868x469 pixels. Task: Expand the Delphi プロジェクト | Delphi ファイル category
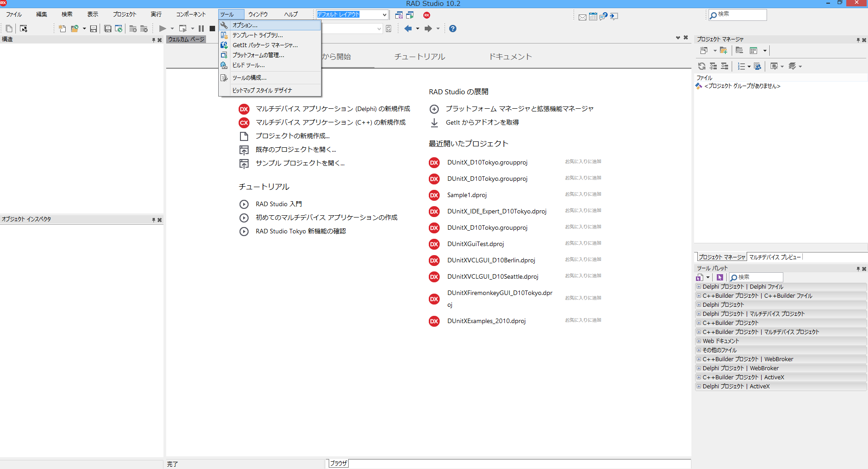(699, 287)
